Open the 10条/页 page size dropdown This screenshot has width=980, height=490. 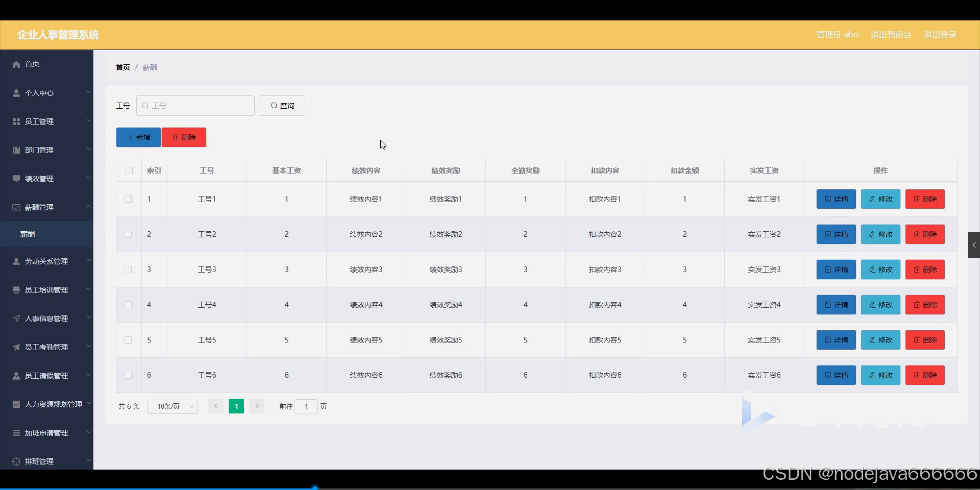173,406
